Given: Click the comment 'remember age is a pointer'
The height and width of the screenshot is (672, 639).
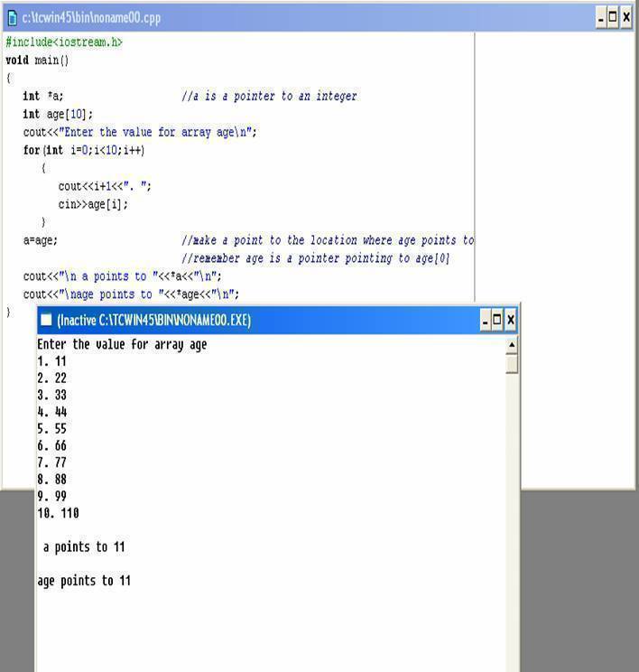Looking at the screenshot, I should 316,258.
